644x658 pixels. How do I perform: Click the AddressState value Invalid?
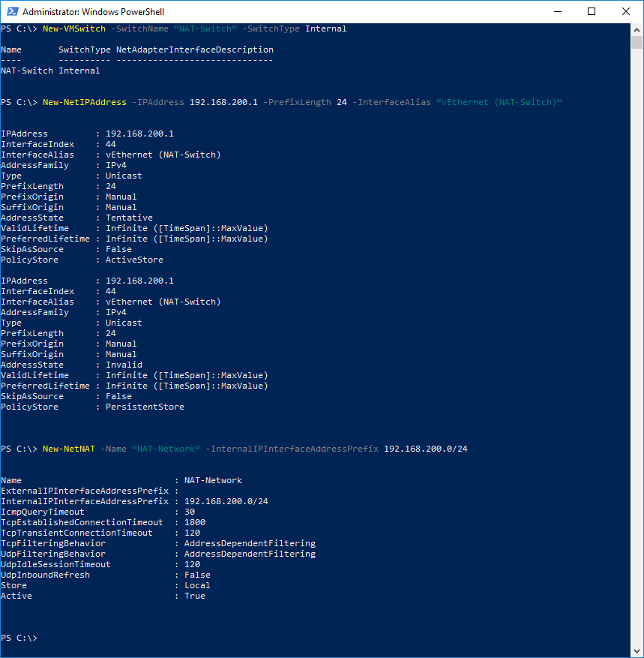point(124,365)
